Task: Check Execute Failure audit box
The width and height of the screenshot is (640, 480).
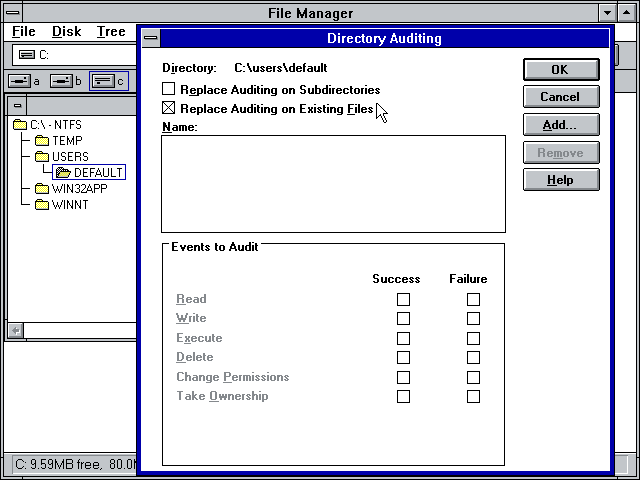Action: 473,338
